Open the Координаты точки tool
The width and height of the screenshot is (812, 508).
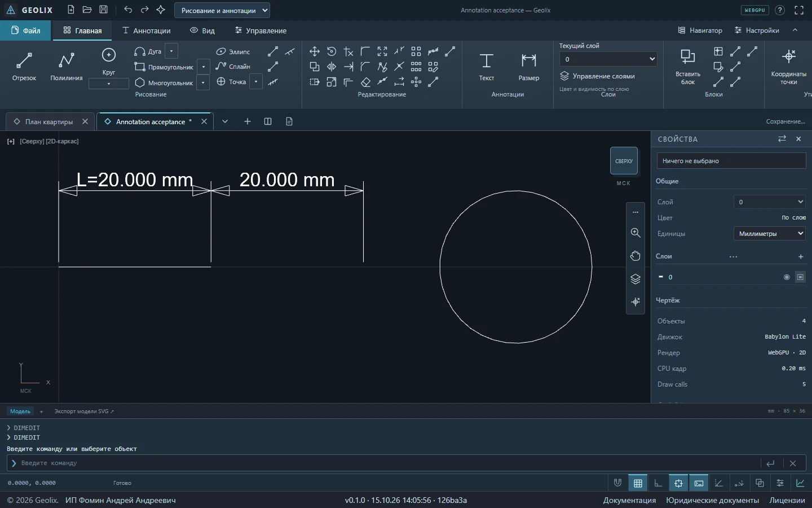click(789, 67)
